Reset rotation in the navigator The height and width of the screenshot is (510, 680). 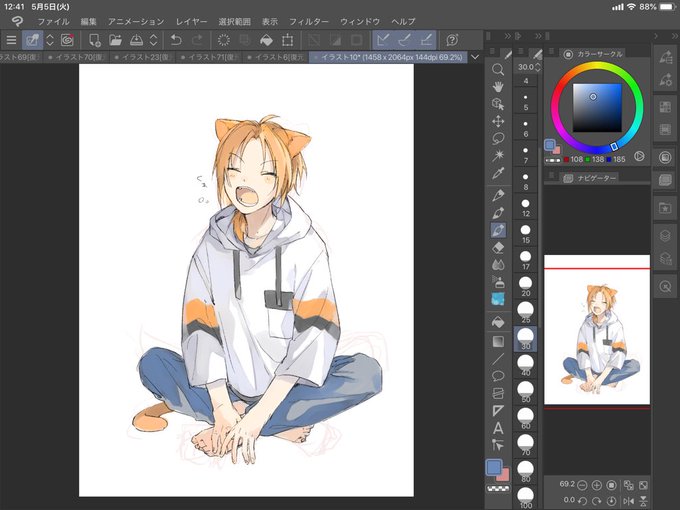click(x=611, y=501)
